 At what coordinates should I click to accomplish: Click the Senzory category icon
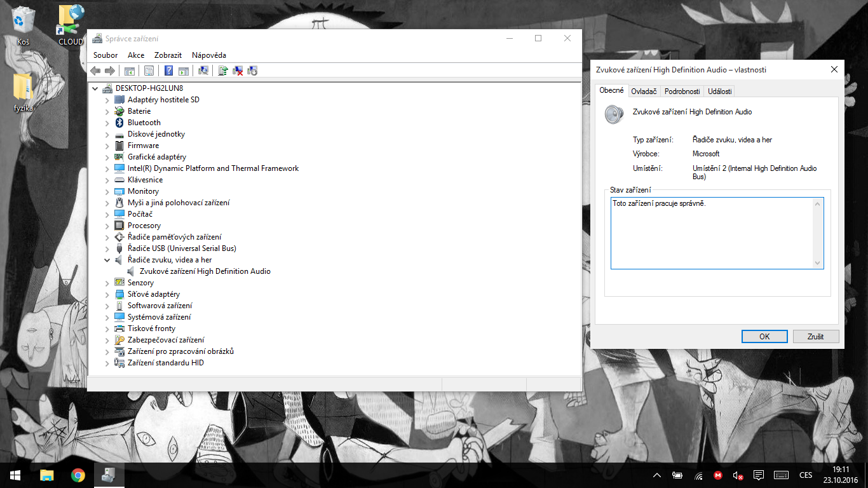click(119, 283)
